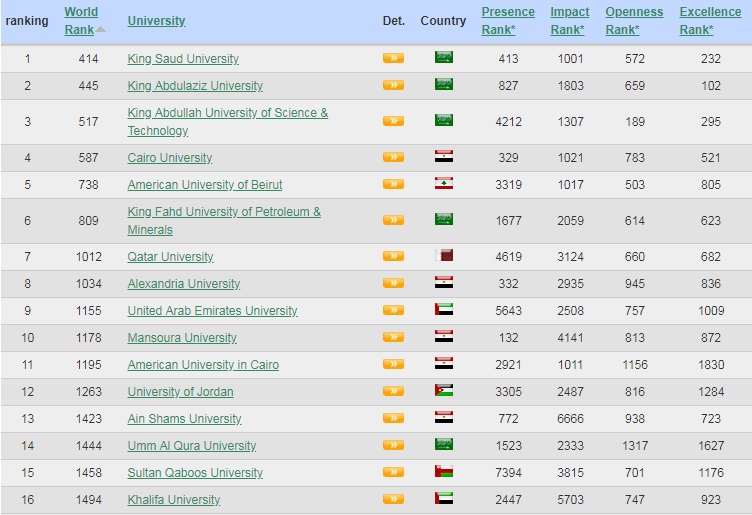Open Ain Shams University link

click(184, 419)
